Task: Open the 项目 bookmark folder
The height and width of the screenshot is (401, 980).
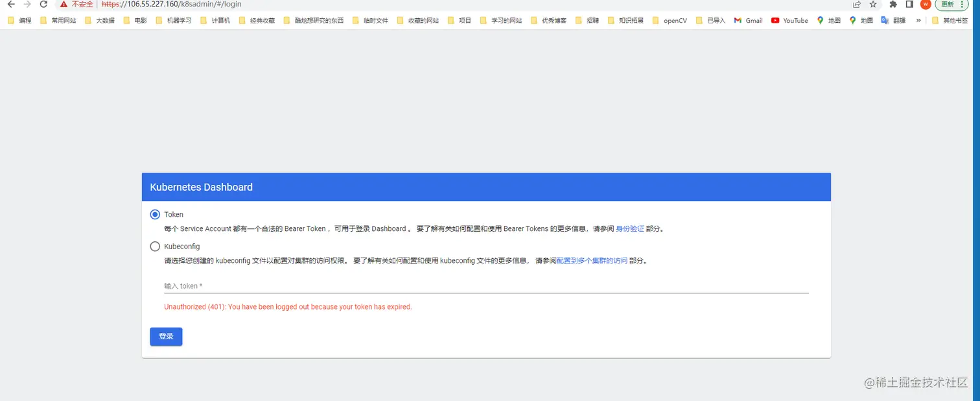Action: point(459,20)
